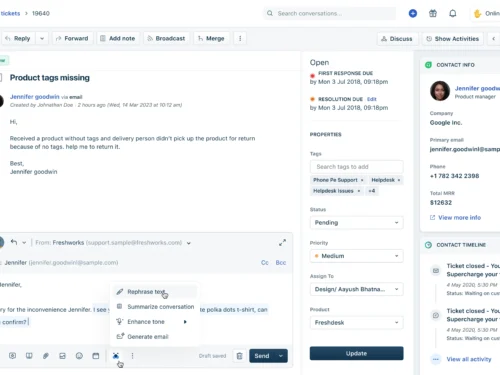Remove the Phone Pe Support tag
500x375 pixels.
point(362,180)
